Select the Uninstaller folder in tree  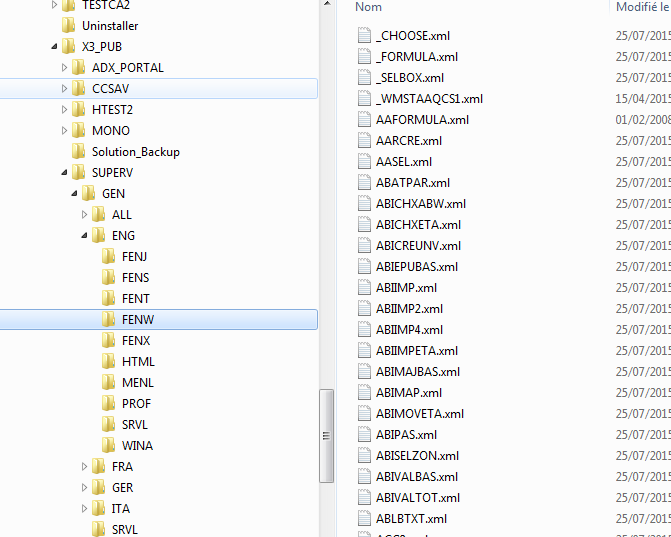point(110,26)
